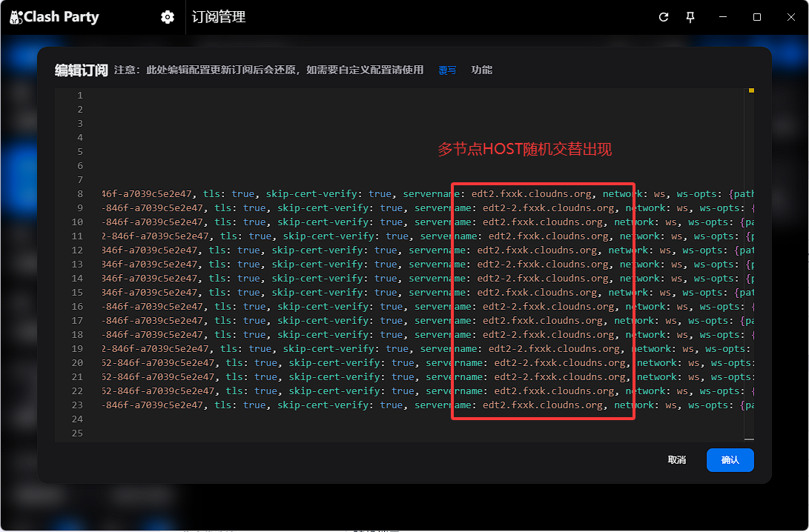Click servername value on line 12

pyautogui.click(x=537, y=250)
